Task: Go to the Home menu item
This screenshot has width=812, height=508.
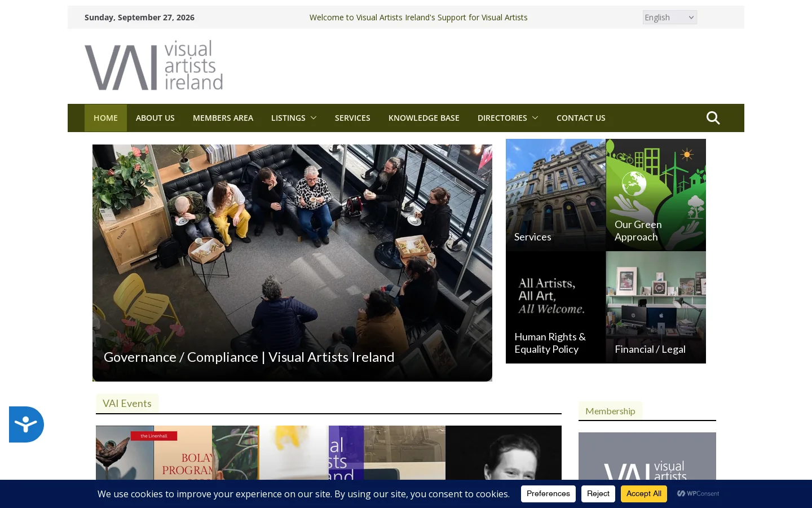Action: click(x=105, y=118)
